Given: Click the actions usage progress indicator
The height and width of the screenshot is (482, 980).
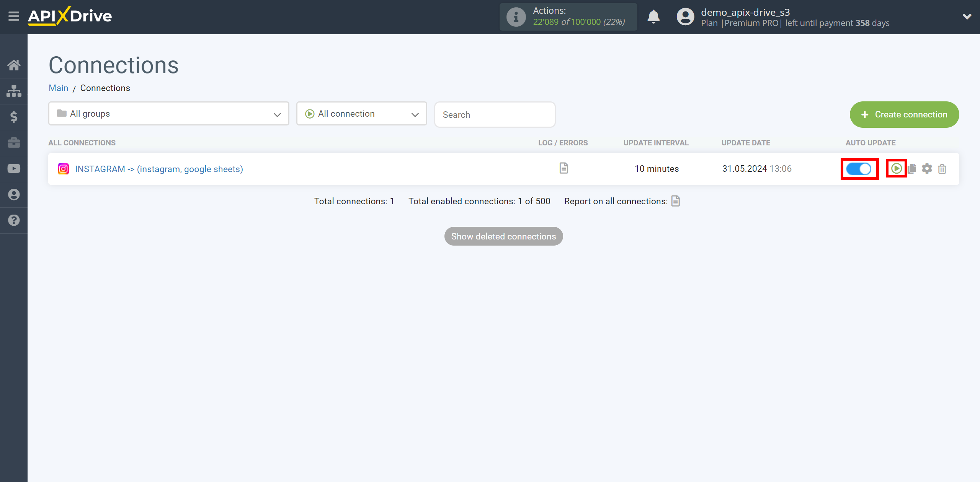Looking at the screenshot, I should coord(569,16).
